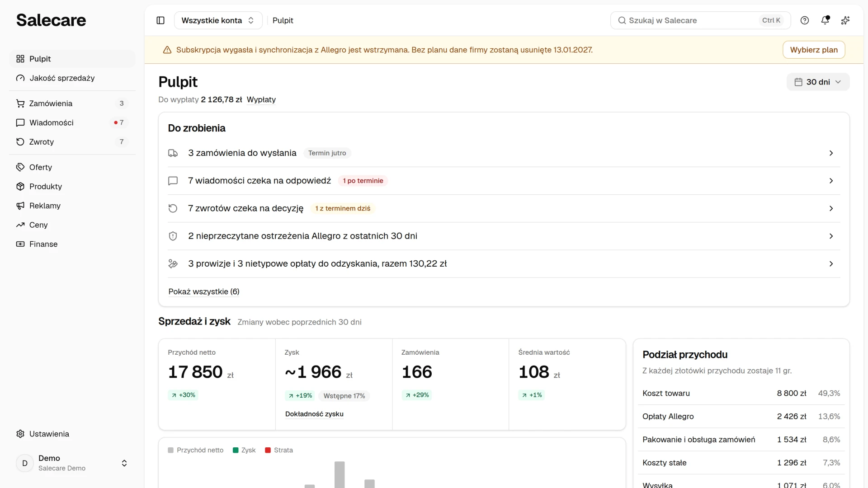Click the Pulpit breadcrumb label
This screenshot has height=488, width=868.
tap(283, 20)
